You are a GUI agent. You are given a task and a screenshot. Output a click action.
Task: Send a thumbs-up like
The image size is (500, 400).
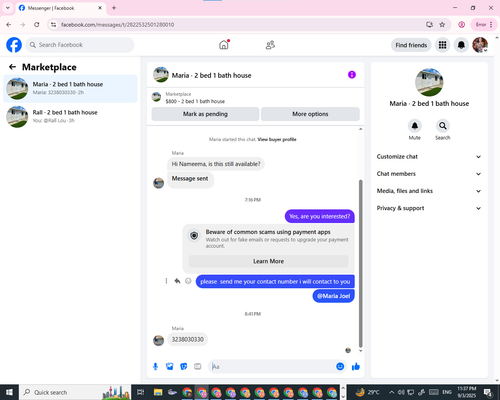pyautogui.click(x=356, y=367)
